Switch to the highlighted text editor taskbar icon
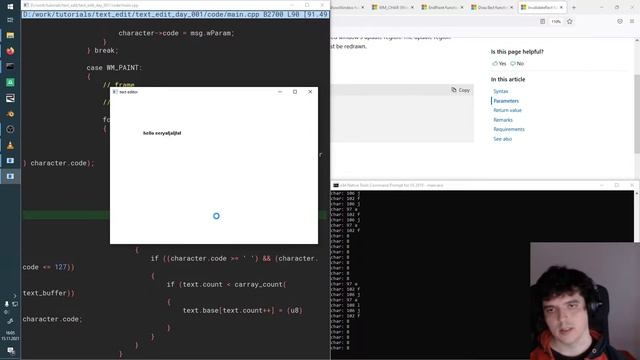The width and height of the screenshot is (640, 360). coord(10,176)
